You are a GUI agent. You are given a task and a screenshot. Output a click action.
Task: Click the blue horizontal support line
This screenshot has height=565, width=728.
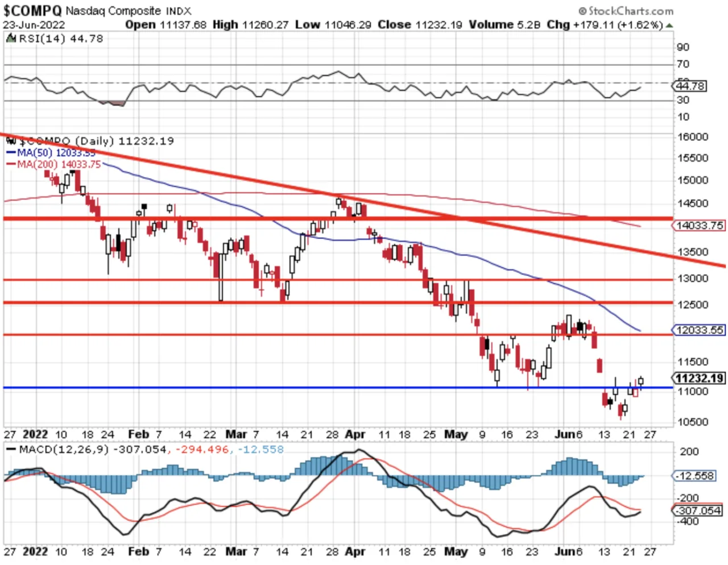(x=338, y=388)
